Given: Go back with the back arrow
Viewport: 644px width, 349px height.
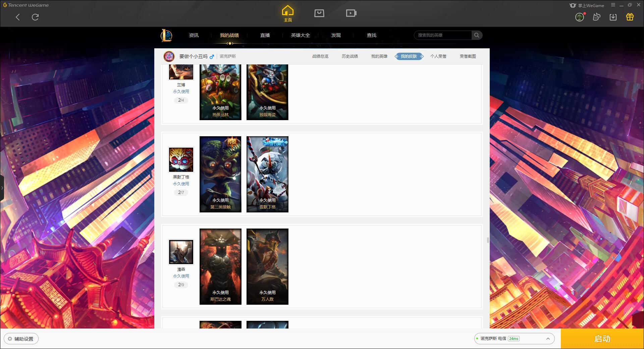Looking at the screenshot, I should click(x=18, y=17).
